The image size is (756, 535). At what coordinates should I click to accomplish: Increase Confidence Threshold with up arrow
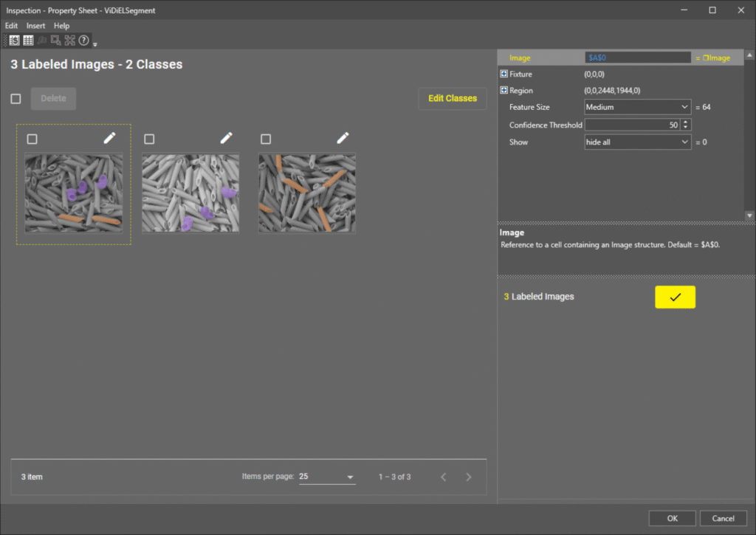pos(686,122)
